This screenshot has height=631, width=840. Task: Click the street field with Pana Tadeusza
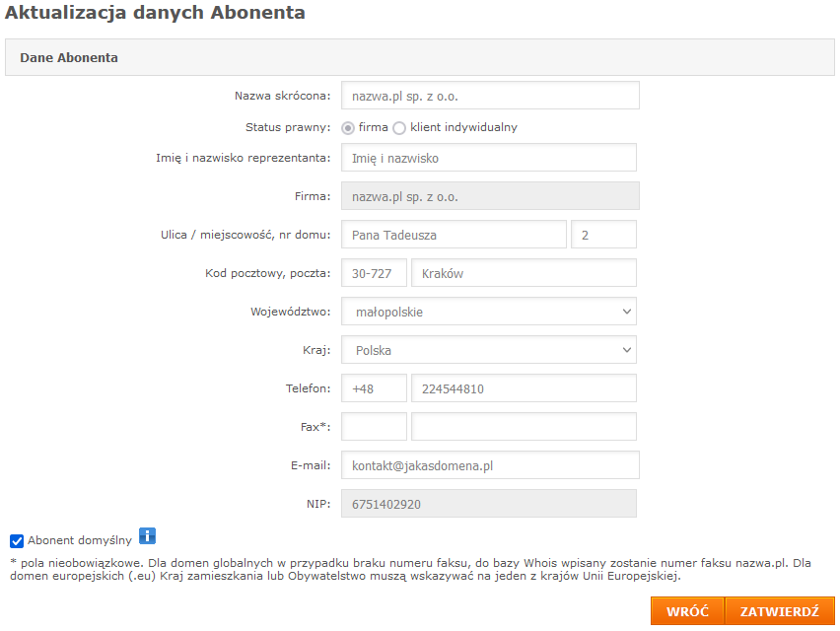tap(454, 234)
